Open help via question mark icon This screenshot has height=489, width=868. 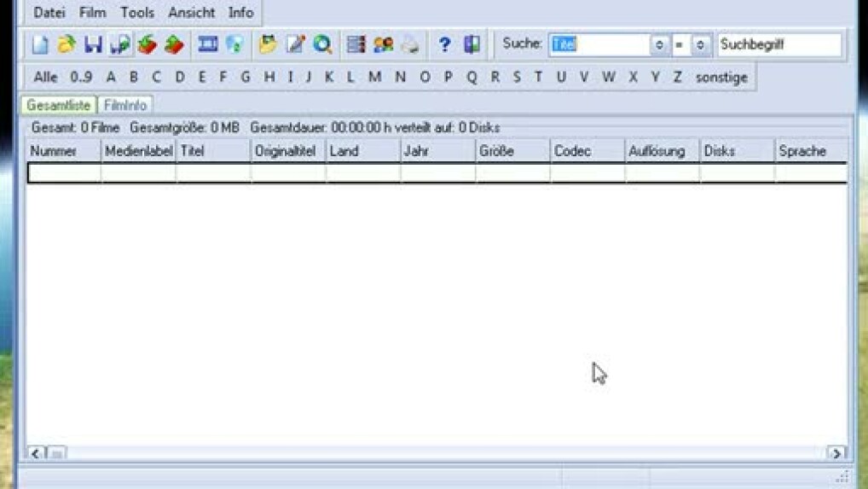[444, 44]
